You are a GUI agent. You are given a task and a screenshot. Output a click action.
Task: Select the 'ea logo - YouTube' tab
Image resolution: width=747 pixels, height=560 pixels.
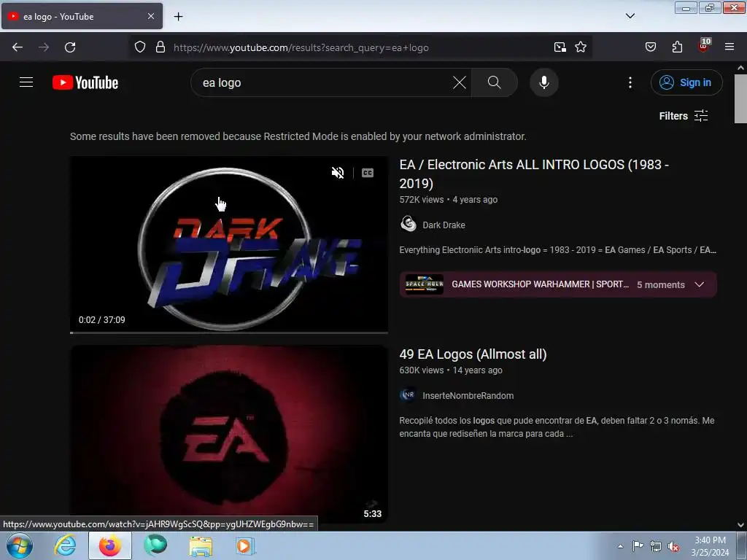[x=82, y=16]
